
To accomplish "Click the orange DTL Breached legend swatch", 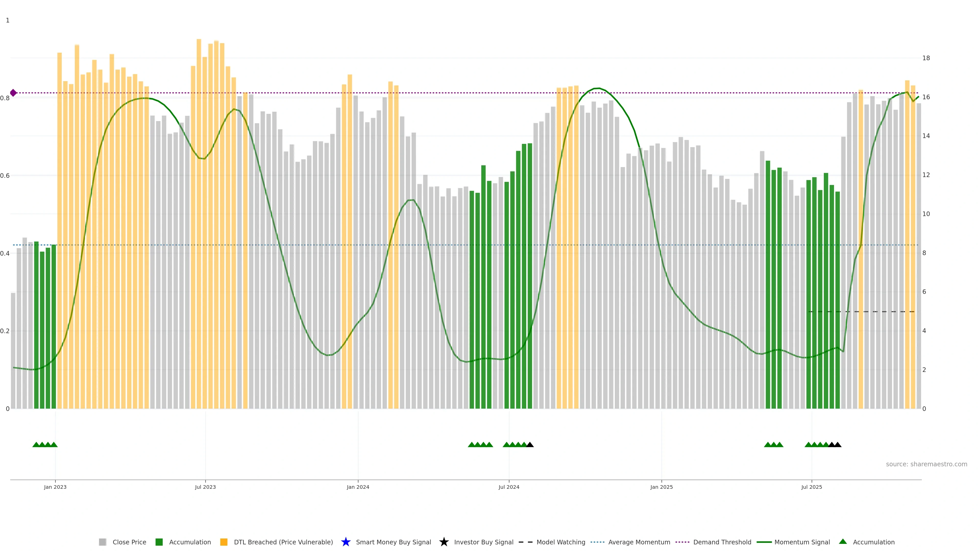I will 224,542.
